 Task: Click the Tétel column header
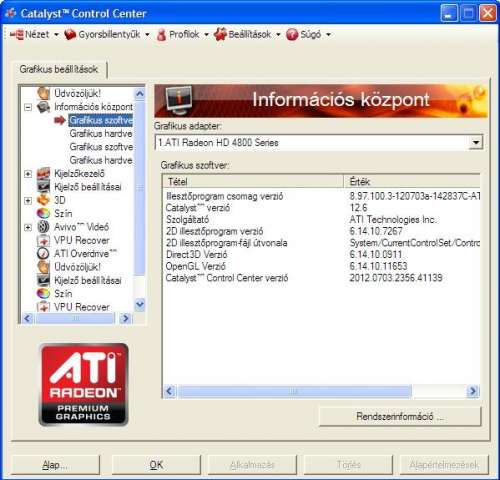click(253, 182)
